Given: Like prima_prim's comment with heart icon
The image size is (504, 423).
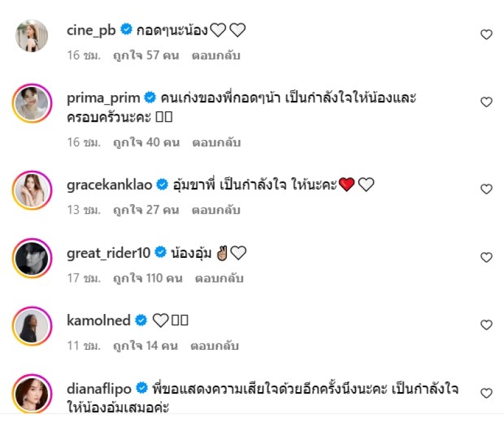Looking at the screenshot, I should tap(486, 102).
